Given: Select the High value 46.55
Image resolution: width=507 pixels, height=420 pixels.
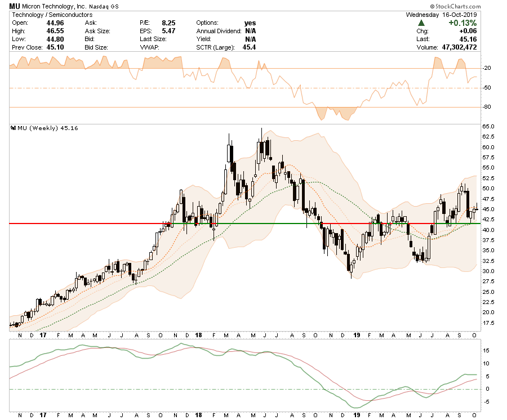Looking at the screenshot, I should click(55, 31).
